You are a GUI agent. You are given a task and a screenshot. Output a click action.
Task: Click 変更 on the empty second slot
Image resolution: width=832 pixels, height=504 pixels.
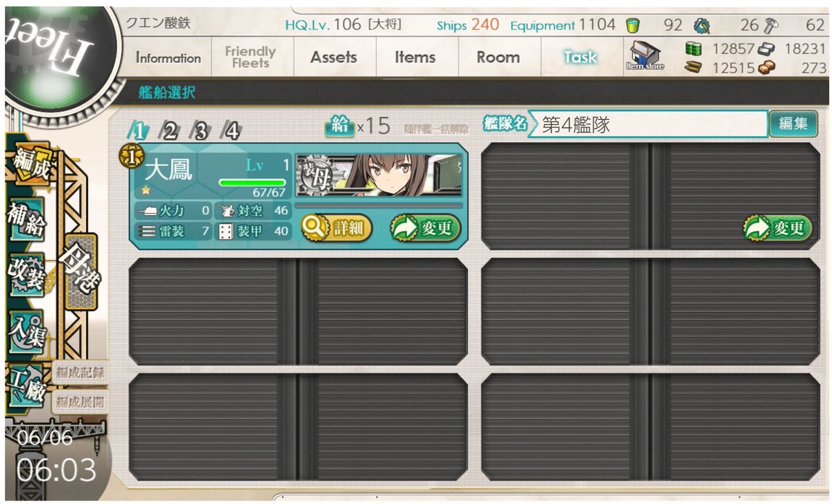[x=778, y=227]
